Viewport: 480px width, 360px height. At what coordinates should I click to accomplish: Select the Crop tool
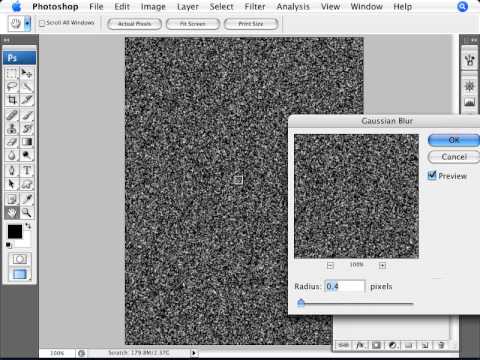click(12, 100)
